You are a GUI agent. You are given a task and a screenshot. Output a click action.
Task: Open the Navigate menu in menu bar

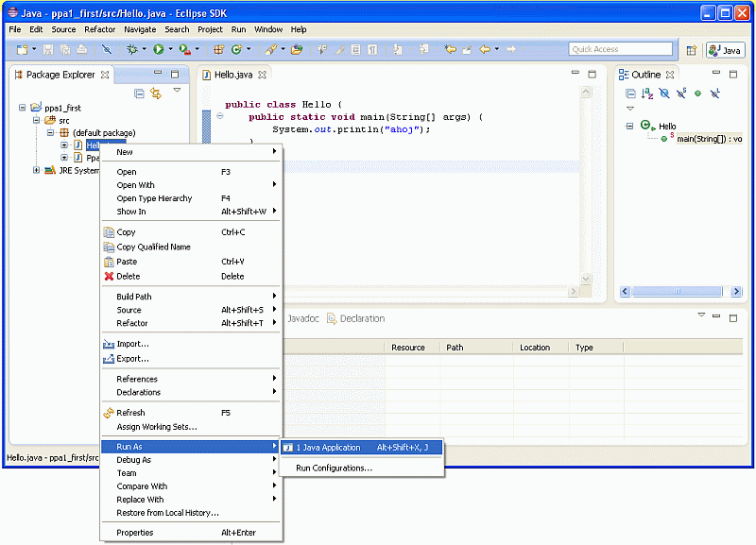tap(140, 29)
